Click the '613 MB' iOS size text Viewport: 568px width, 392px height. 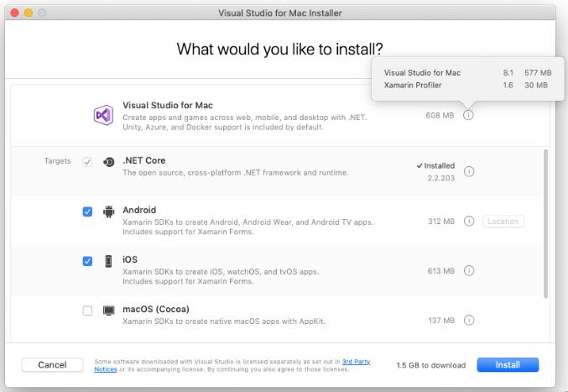pyautogui.click(x=441, y=270)
